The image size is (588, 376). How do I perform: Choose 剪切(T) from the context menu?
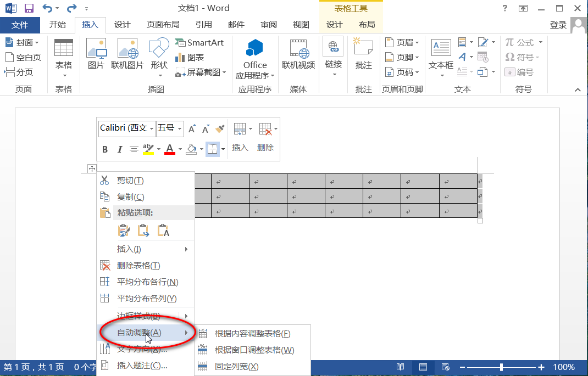coord(146,181)
